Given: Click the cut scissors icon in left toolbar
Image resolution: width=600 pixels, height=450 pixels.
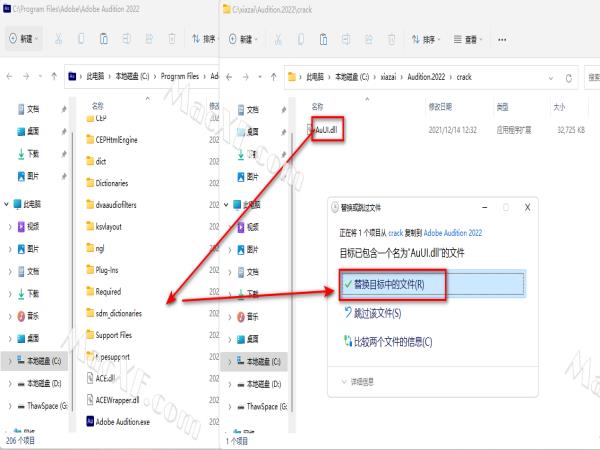Looking at the screenshot, I should pyautogui.click(x=60, y=39).
